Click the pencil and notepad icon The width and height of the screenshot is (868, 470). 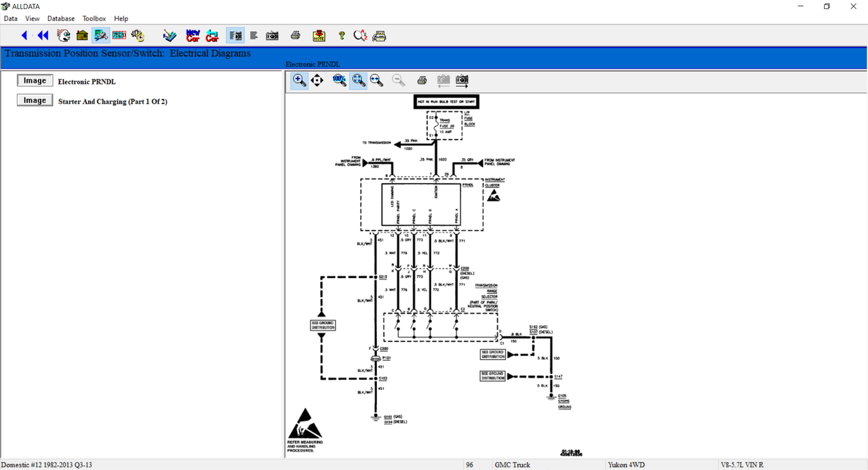tap(170, 35)
